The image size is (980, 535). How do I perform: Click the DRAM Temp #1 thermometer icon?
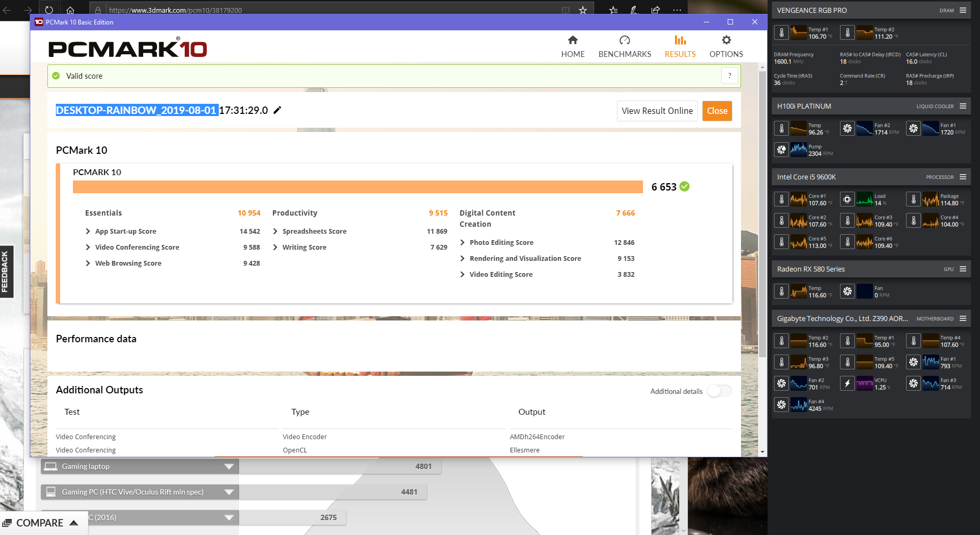click(781, 32)
